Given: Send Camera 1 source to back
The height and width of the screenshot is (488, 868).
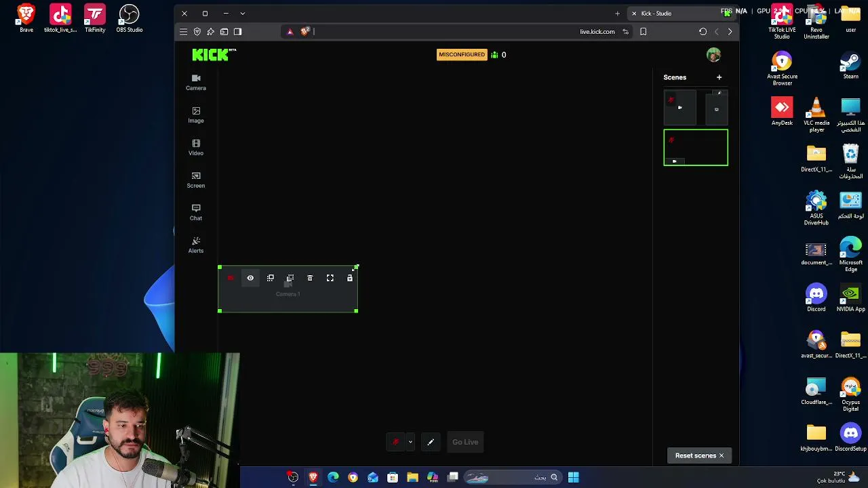Looking at the screenshot, I should tap(290, 278).
